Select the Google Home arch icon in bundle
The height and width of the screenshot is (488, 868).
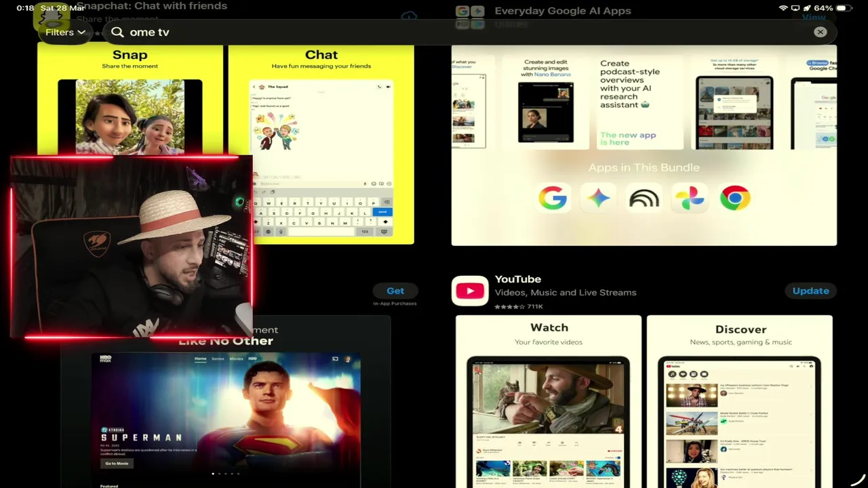click(x=644, y=199)
